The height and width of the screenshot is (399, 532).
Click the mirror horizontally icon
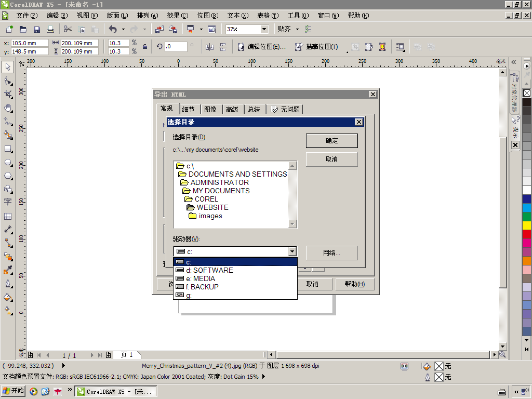pyautogui.click(x=209, y=47)
